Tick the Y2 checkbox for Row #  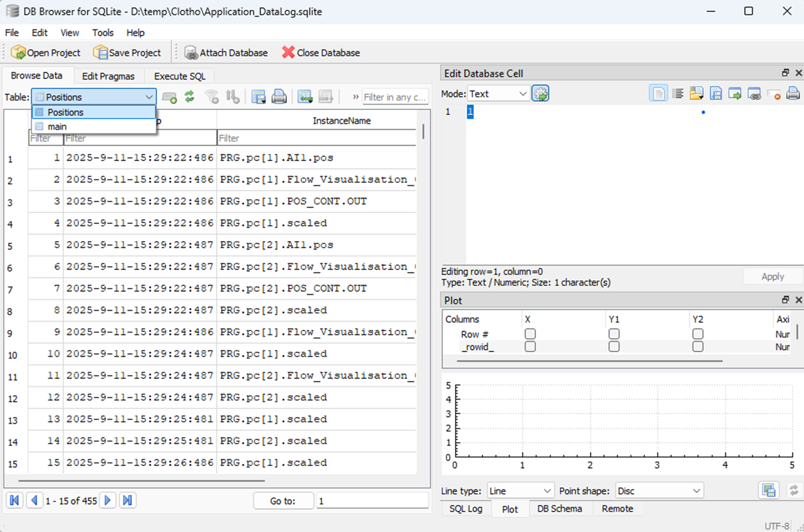tap(698, 334)
